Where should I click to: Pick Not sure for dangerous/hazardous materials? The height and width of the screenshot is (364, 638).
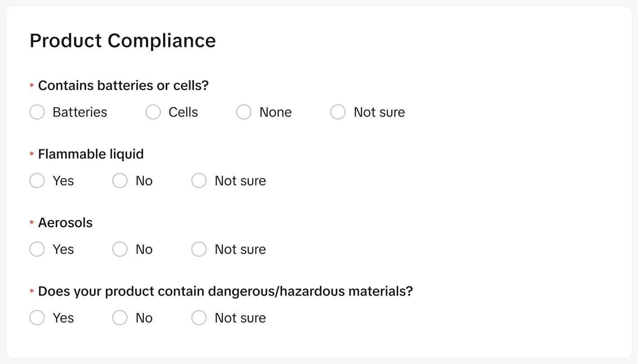199,318
